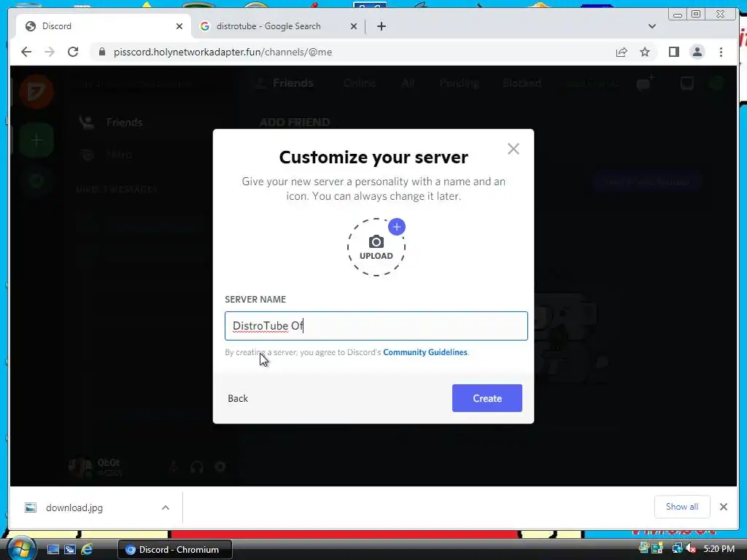Screen dimensions: 747x560
Task: Toggle the browser side panel
Action: pyautogui.click(x=673, y=52)
